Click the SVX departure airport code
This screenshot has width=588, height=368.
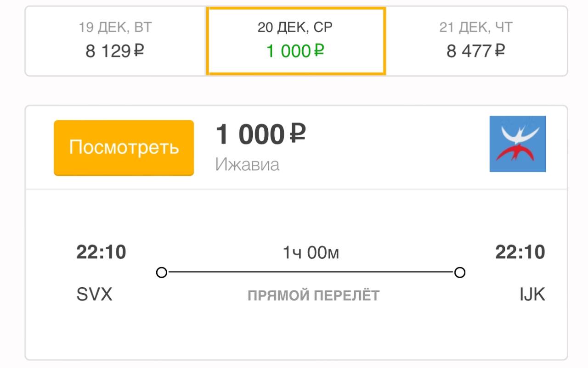(94, 294)
